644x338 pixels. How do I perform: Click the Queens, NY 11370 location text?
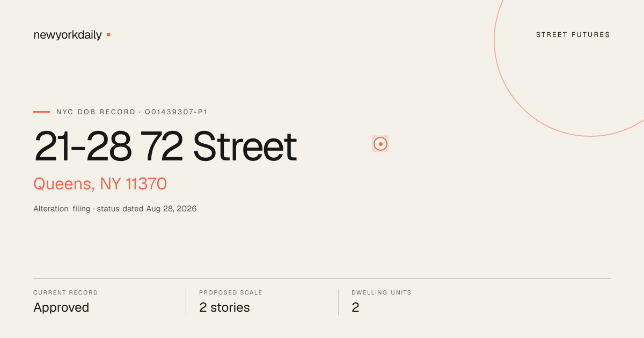coord(100,184)
